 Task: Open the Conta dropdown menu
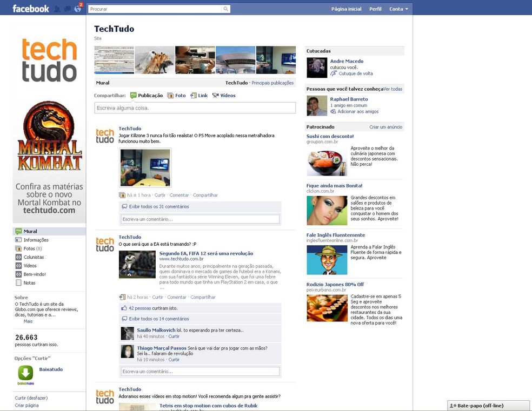(x=398, y=9)
